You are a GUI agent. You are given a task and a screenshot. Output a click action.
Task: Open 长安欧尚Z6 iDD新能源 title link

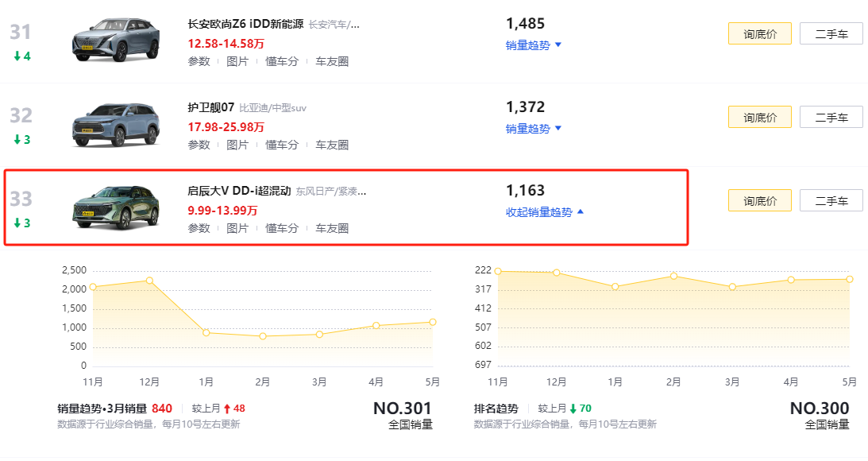coord(245,24)
